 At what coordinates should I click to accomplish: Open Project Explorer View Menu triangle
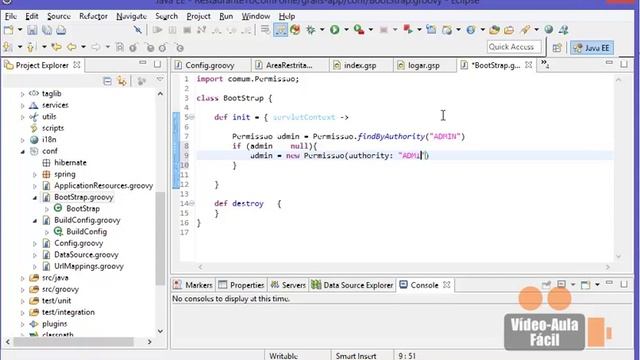160,80
